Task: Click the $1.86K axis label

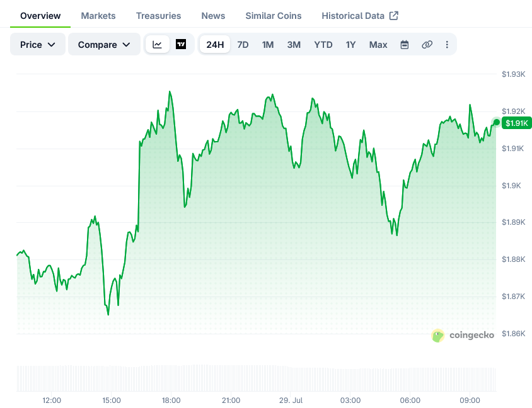Action: [x=513, y=334]
